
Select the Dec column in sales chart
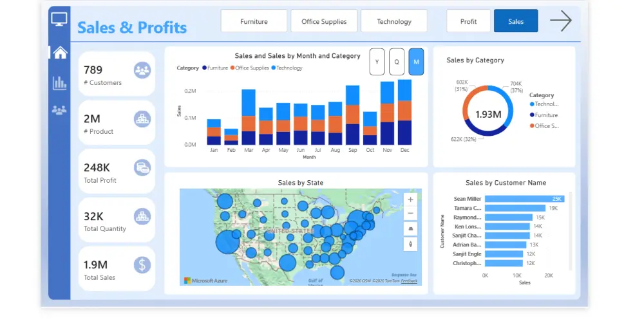(x=404, y=112)
